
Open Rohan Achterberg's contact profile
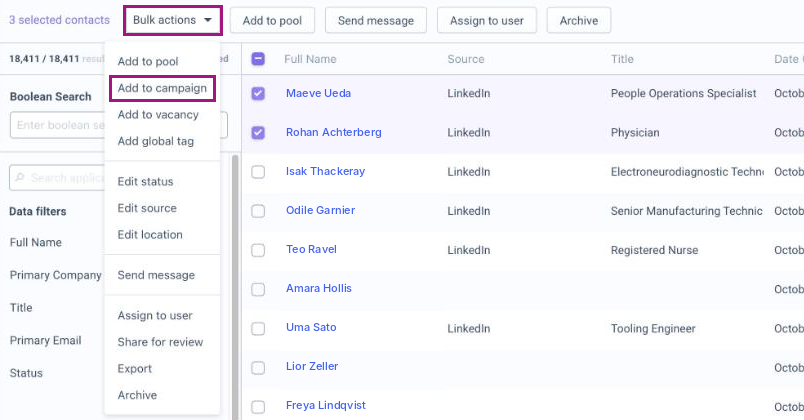tap(334, 132)
